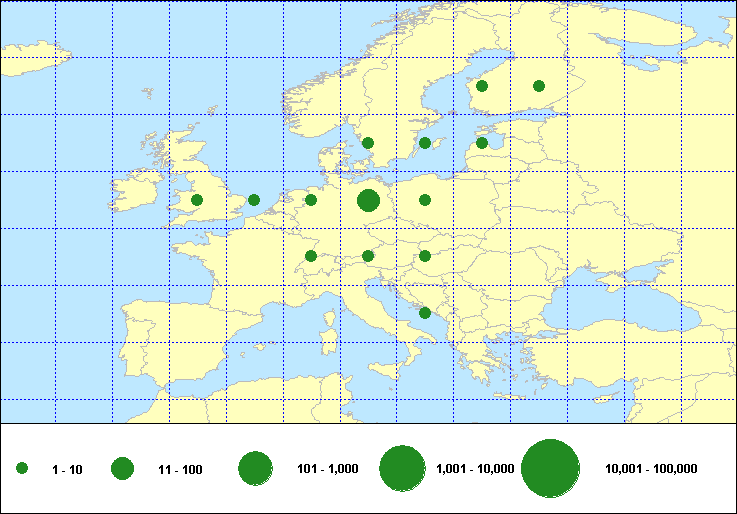Select the green dot over Estonia
737x514 pixels.
coord(482,143)
